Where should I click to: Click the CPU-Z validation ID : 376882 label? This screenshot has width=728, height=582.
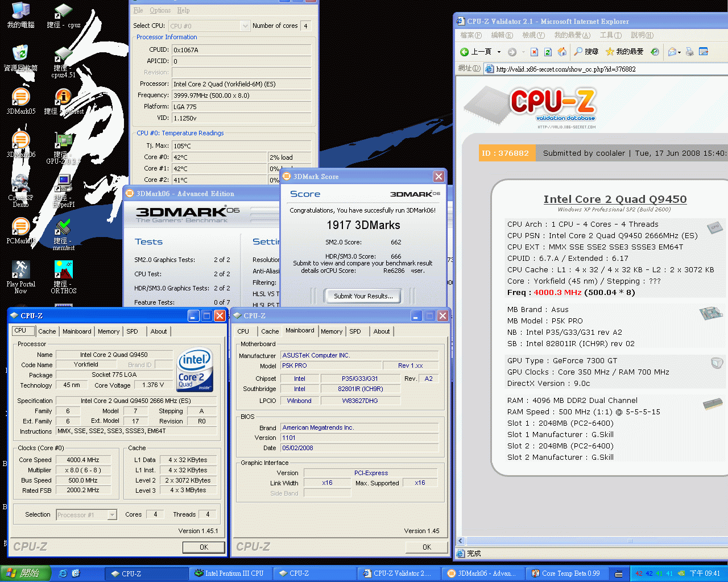(505, 153)
